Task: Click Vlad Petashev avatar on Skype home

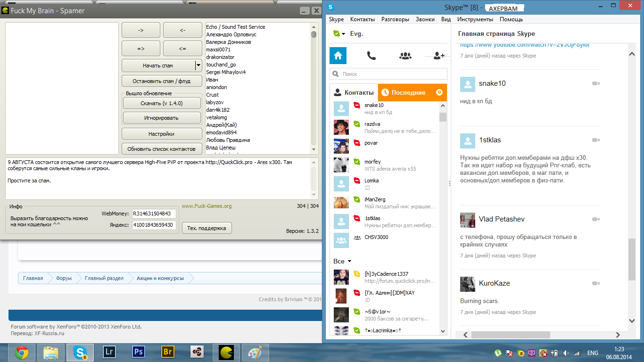Action: point(468,220)
